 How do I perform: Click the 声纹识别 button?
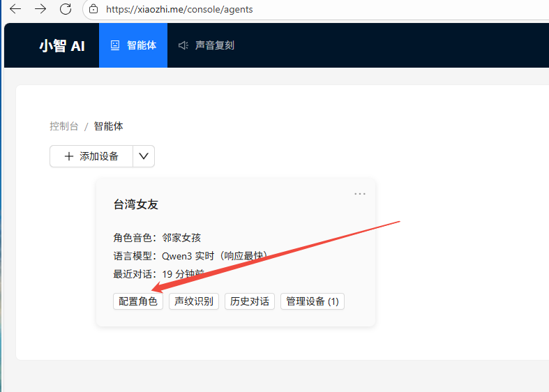(194, 301)
